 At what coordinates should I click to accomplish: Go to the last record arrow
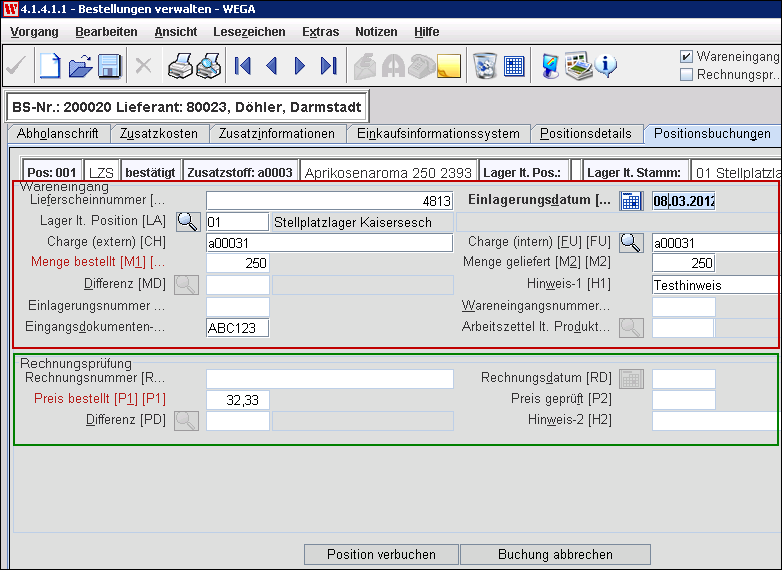point(328,67)
